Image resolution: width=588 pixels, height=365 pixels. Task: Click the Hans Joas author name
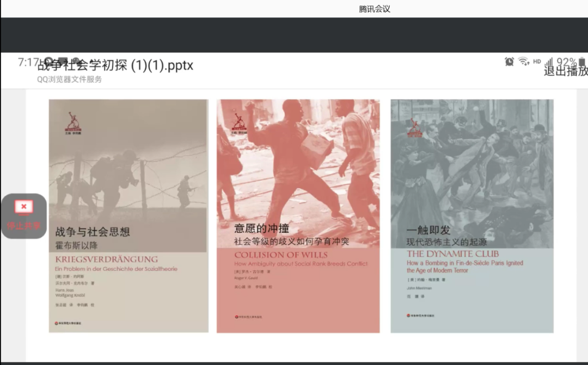coord(64,290)
